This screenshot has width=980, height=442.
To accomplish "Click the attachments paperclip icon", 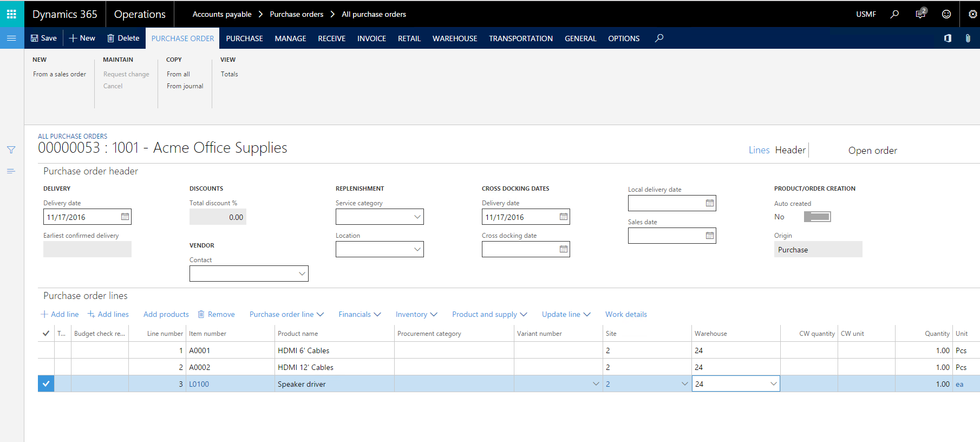I will [x=968, y=38].
